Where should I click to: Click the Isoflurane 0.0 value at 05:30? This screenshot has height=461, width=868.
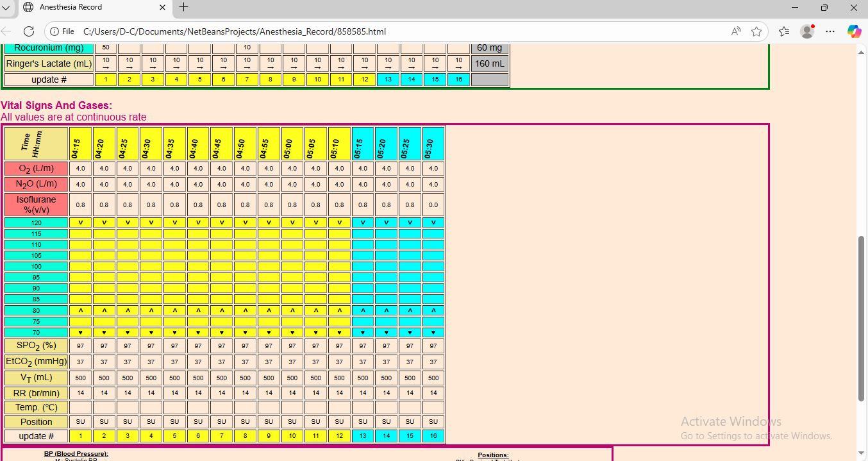(x=433, y=205)
